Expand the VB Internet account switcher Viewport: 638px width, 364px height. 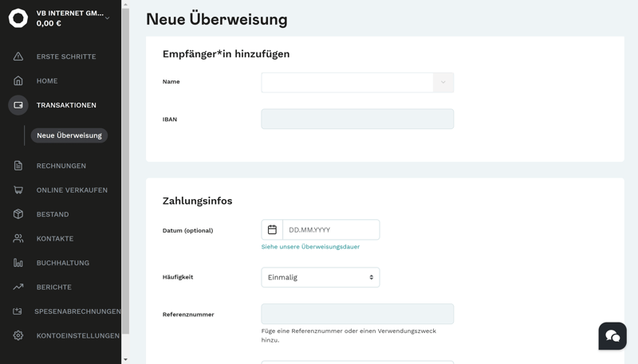(x=107, y=18)
